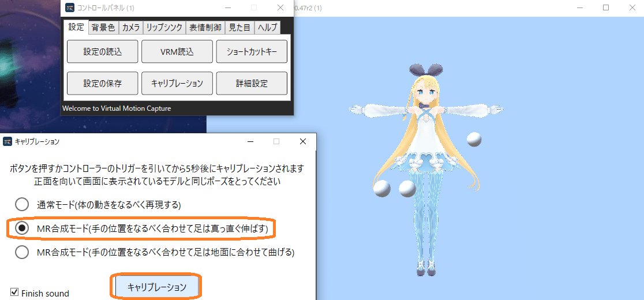Viewport: 644px width, 300px height.
Task: Click the calibration window app icon
Action: click(8, 141)
